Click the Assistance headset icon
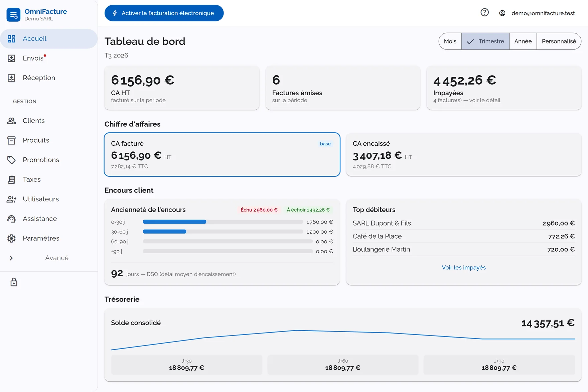Viewport: 588px width, 392px height. (x=11, y=219)
